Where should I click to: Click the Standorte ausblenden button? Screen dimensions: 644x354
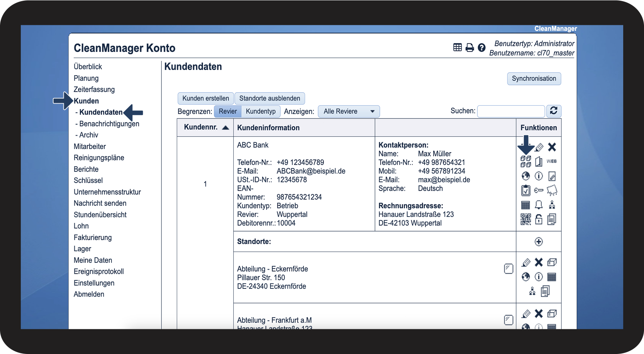270,98
